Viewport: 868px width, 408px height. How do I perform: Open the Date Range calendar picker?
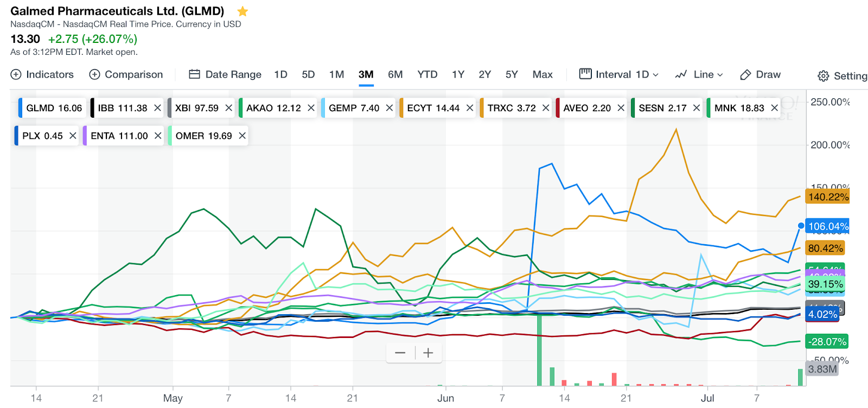tap(225, 74)
